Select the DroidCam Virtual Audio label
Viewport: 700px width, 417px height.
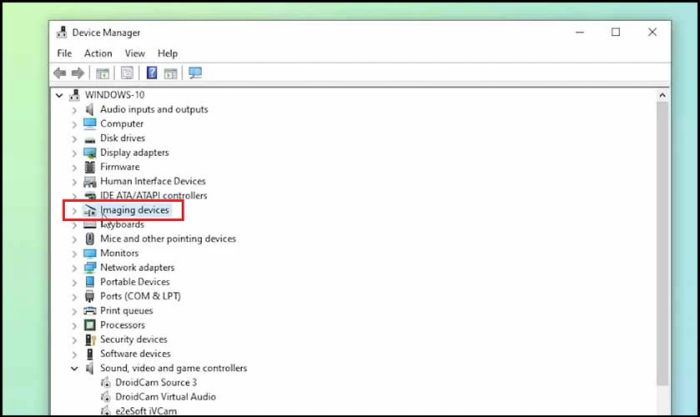[166, 396]
